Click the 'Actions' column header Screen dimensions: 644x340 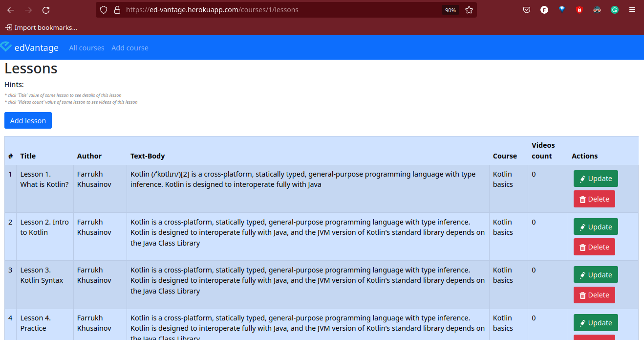click(x=584, y=156)
